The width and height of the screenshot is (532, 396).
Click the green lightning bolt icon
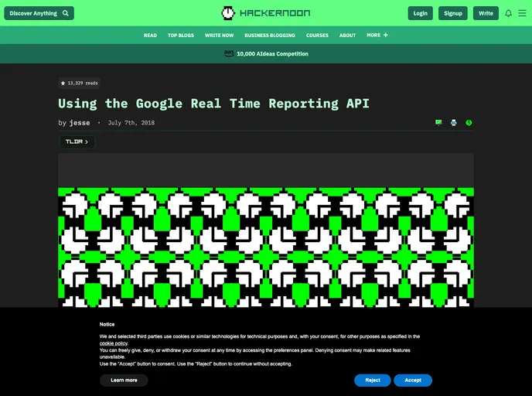click(469, 122)
